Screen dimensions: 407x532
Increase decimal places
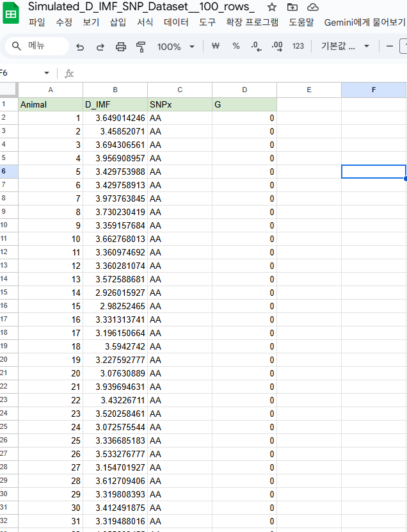coord(277,46)
